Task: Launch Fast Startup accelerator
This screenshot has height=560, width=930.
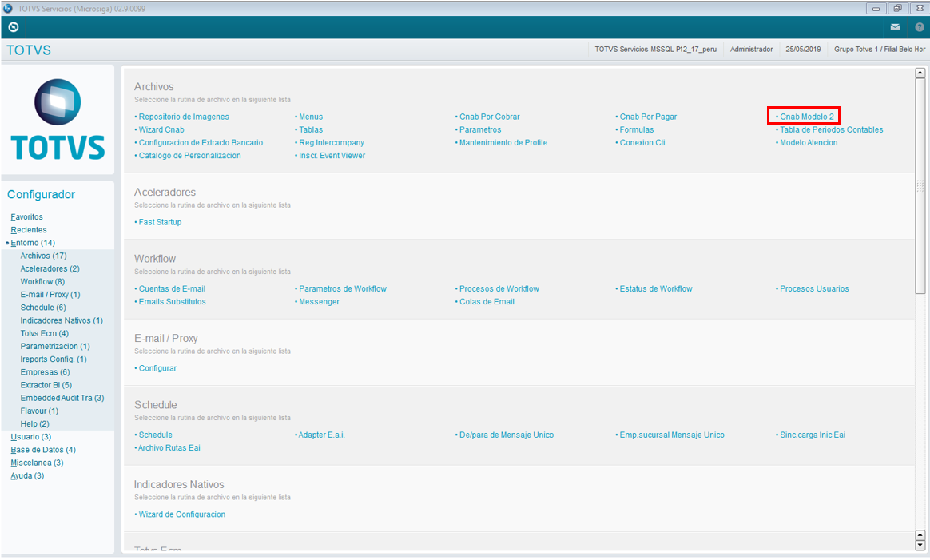Action: coord(160,222)
